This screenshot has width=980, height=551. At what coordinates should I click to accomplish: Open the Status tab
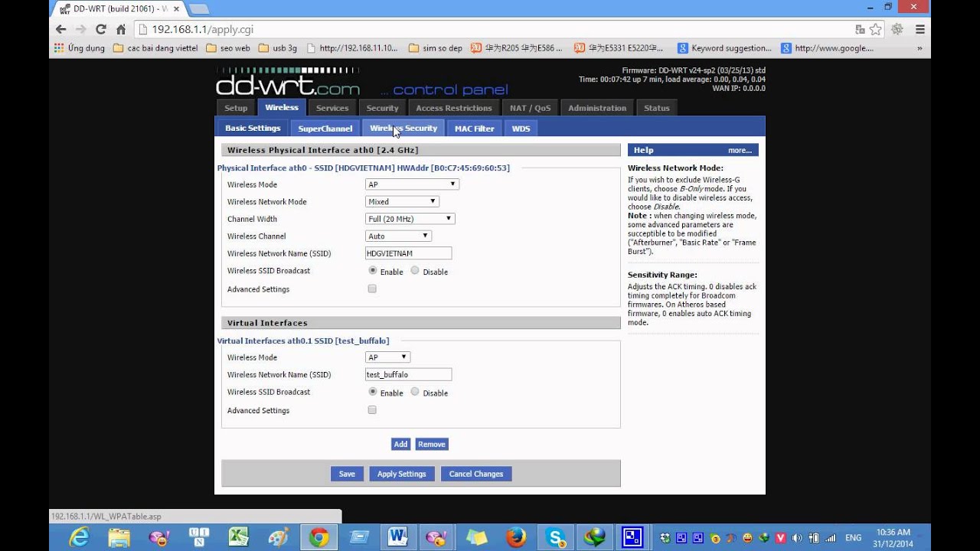(657, 108)
